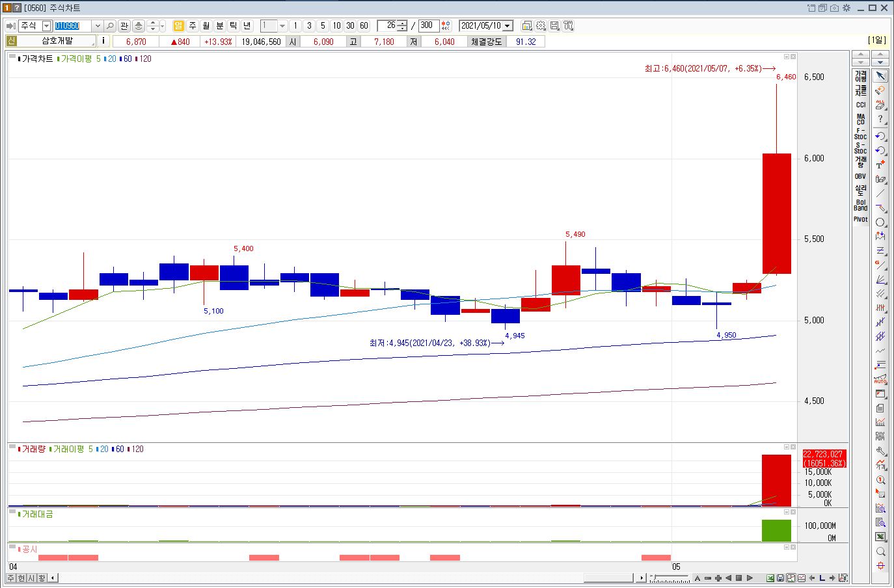Open the date picker dropdown for 2021/05/10
Screen dimensions: 894x588
[508, 26]
